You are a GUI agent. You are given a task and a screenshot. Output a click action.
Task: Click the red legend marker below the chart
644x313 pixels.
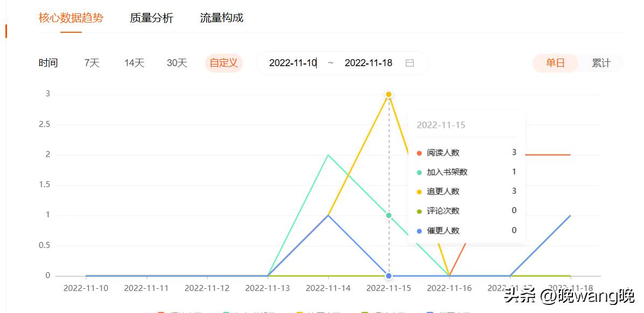[161, 311]
